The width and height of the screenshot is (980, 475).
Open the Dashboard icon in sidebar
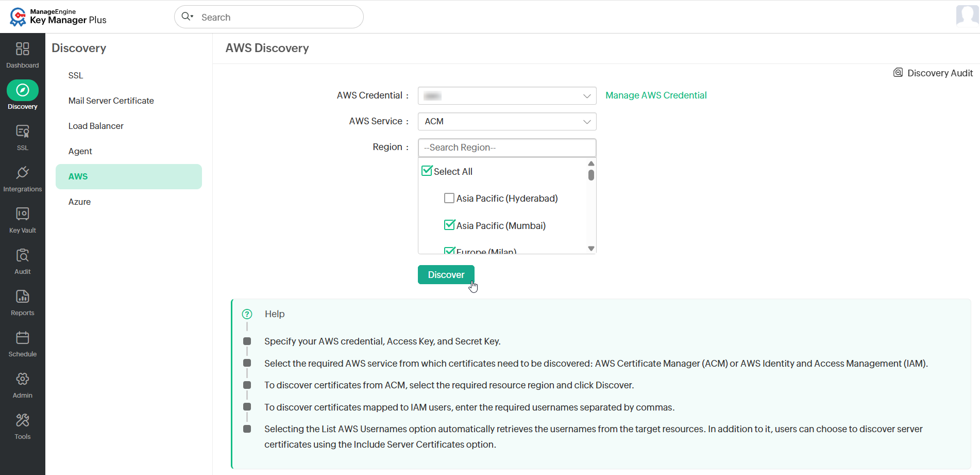pyautogui.click(x=22, y=48)
